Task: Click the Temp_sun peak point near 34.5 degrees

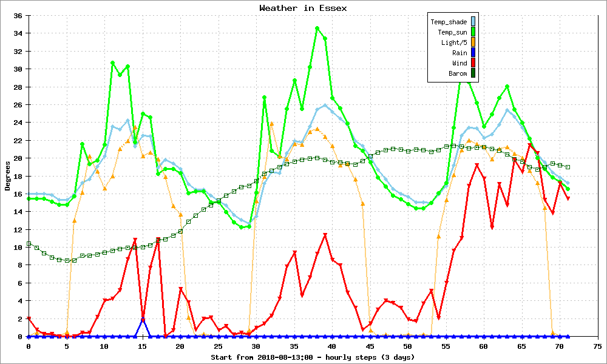Action: (317, 29)
